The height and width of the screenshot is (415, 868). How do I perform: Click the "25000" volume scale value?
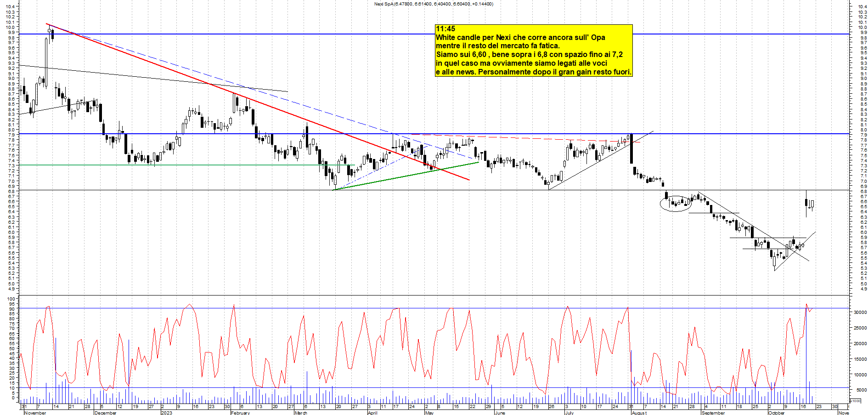tap(860, 328)
